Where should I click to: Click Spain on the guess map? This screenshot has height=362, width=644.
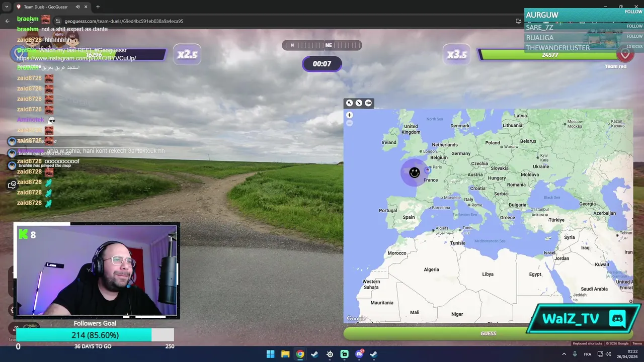(x=409, y=217)
